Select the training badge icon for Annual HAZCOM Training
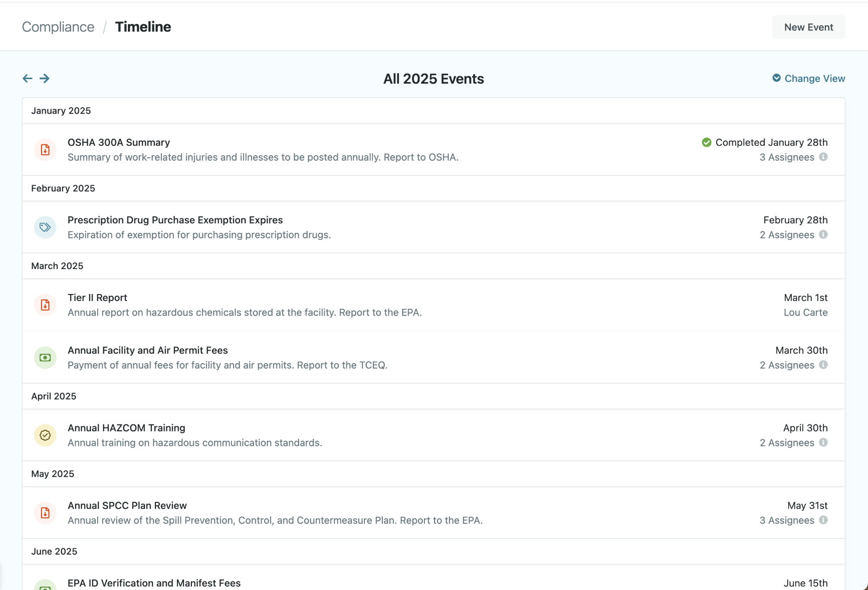868x590 pixels. (45, 435)
